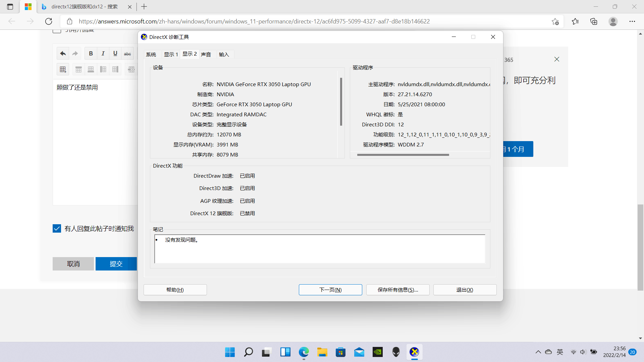This screenshot has width=644, height=362.
Task: Toggle bold formatting in the editor
Action: click(x=91, y=54)
